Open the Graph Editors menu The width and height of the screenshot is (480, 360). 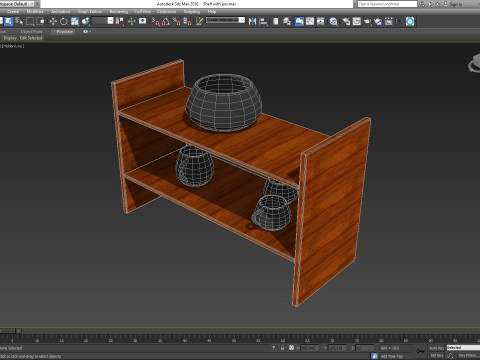[x=90, y=12]
